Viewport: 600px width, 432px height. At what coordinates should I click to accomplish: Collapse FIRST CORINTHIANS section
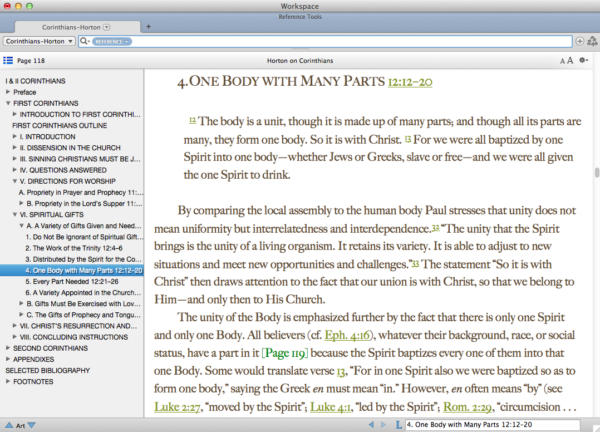point(8,103)
